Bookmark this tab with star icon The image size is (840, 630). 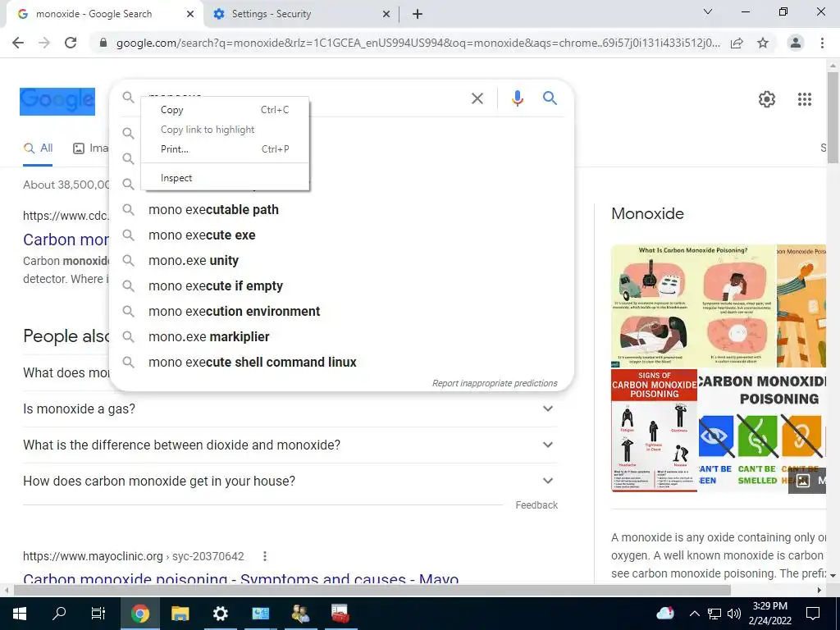[x=763, y=43]
